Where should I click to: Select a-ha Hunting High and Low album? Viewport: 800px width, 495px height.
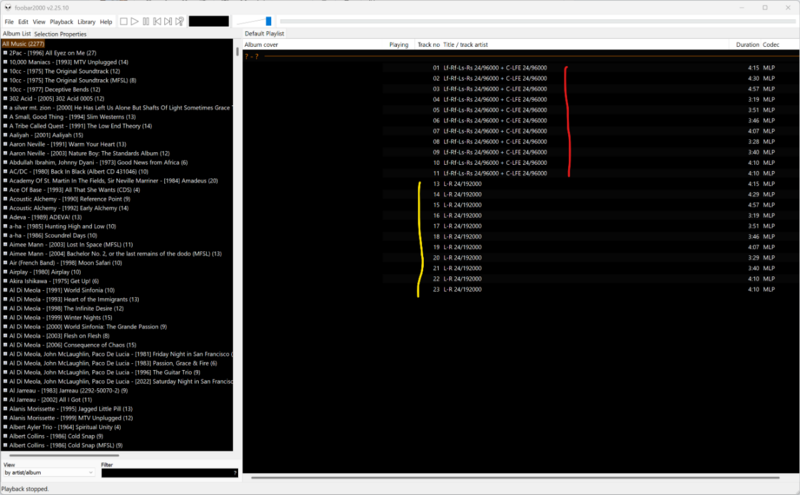coord(62,227)
